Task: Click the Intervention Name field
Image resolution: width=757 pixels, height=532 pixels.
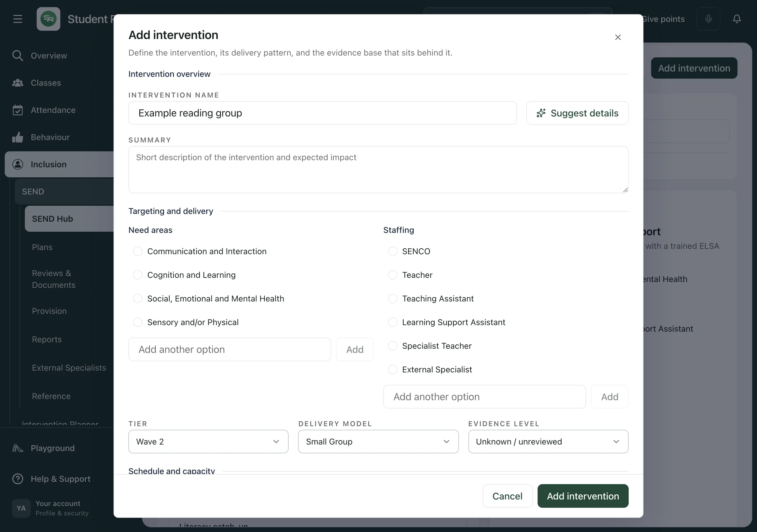Action: [x=322, y=113]
